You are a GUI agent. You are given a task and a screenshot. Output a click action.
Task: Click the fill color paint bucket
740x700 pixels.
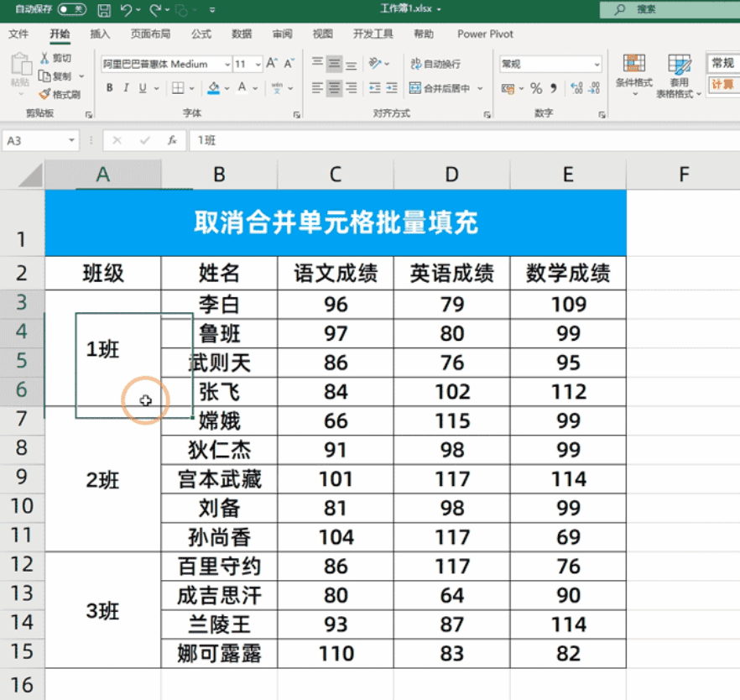click(x=213, y=88)
